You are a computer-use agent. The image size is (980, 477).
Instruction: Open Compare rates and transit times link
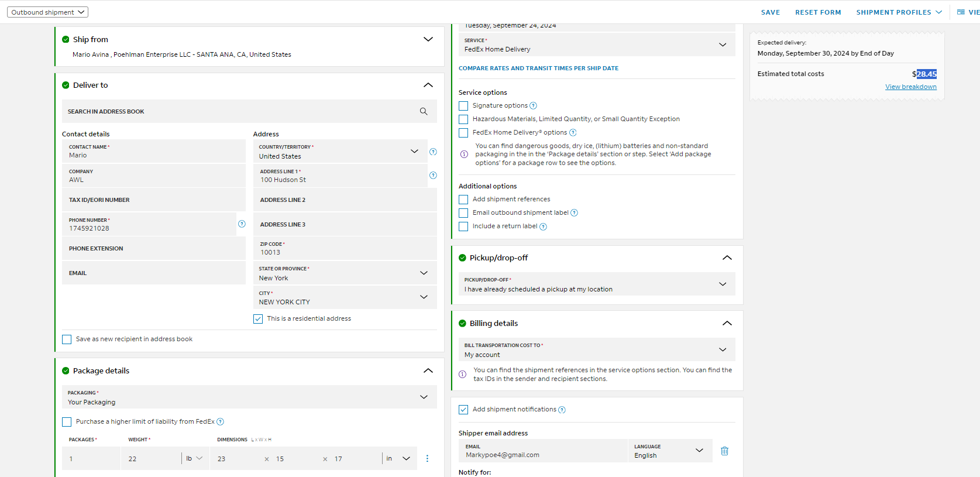click(x=538, y=68)
